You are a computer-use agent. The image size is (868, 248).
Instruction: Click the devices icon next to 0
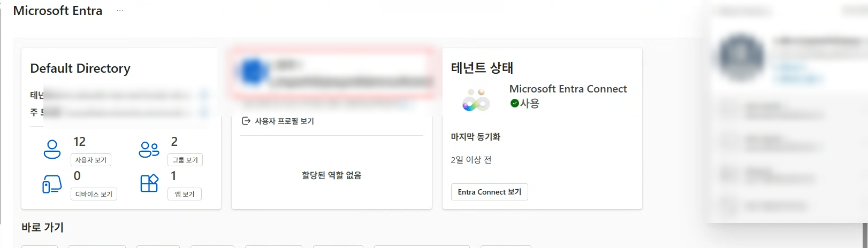coord(52,184)
